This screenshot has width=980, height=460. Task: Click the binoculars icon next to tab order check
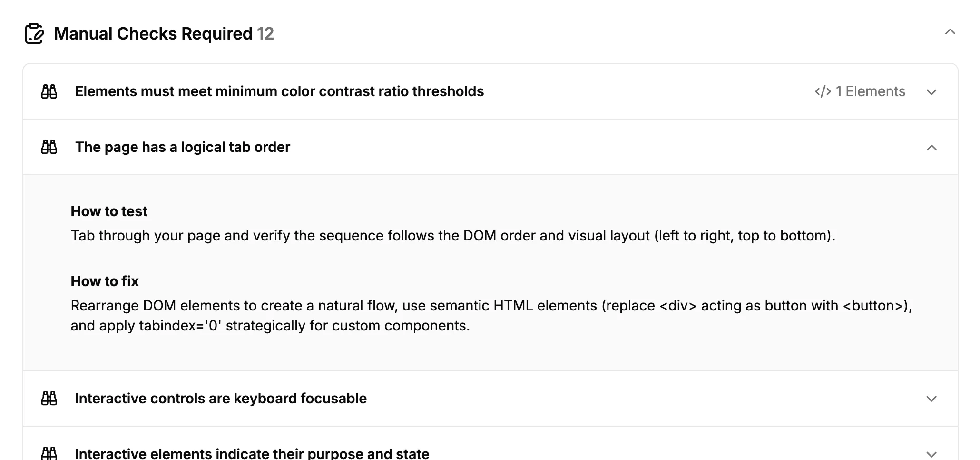pos(49,147)
